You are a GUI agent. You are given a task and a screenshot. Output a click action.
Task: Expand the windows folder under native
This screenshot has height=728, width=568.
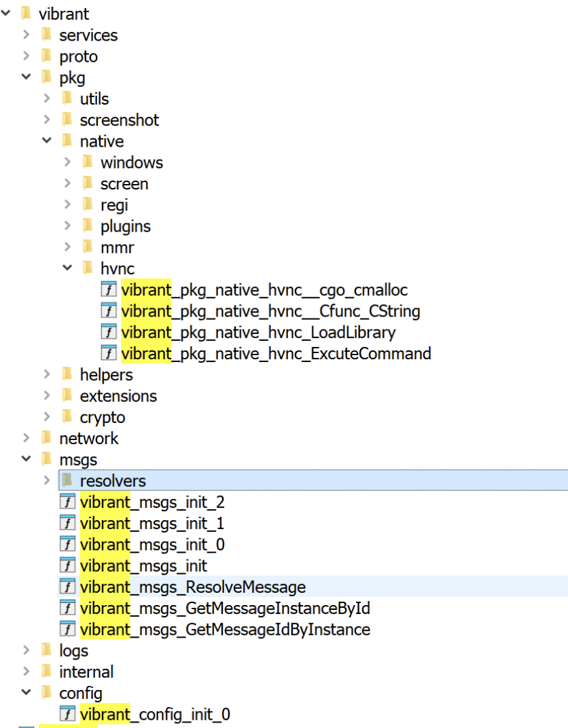click(67, 162)
